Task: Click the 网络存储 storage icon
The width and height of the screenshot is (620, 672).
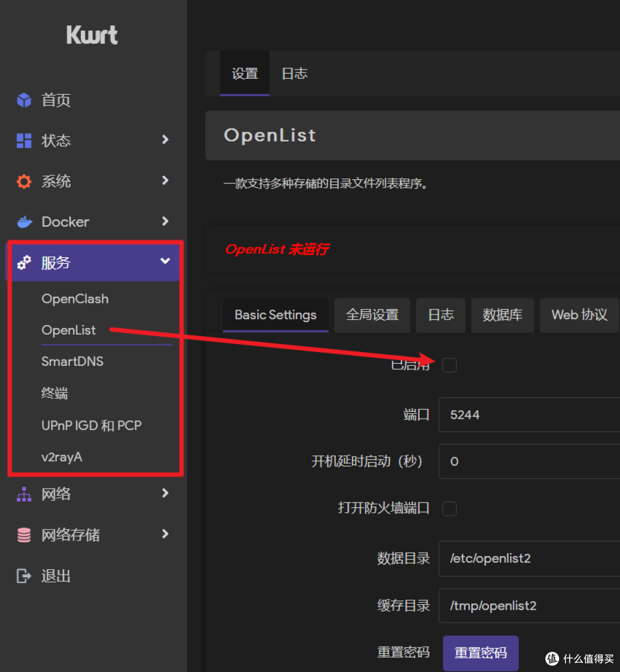Action: pyautogui.click(x=23, y=535)
